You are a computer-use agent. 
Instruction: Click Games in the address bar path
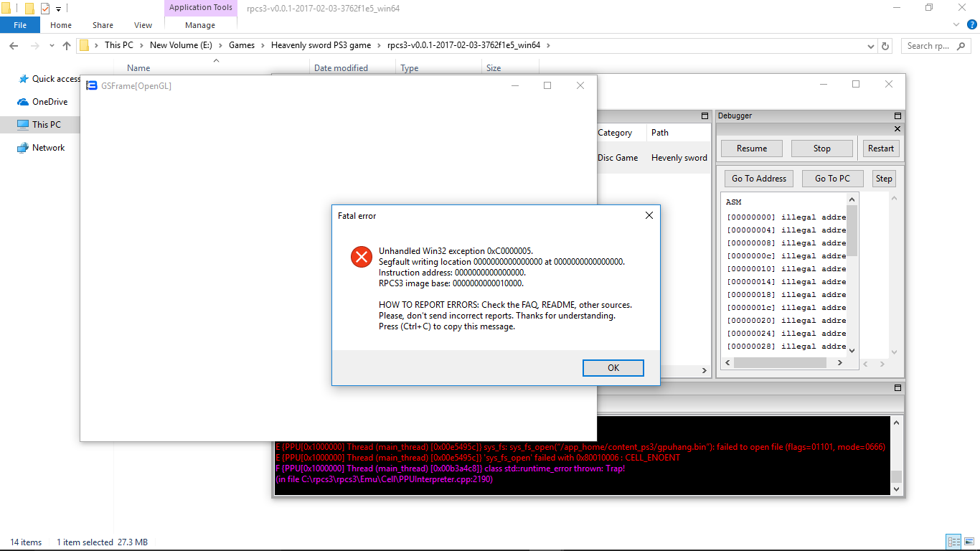[x=242, y=45]
